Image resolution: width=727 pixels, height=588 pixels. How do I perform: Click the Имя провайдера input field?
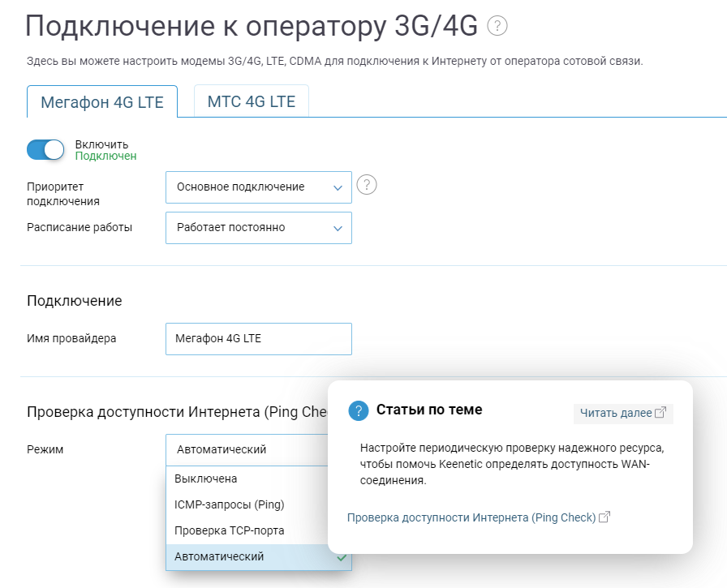pos(259,339)
